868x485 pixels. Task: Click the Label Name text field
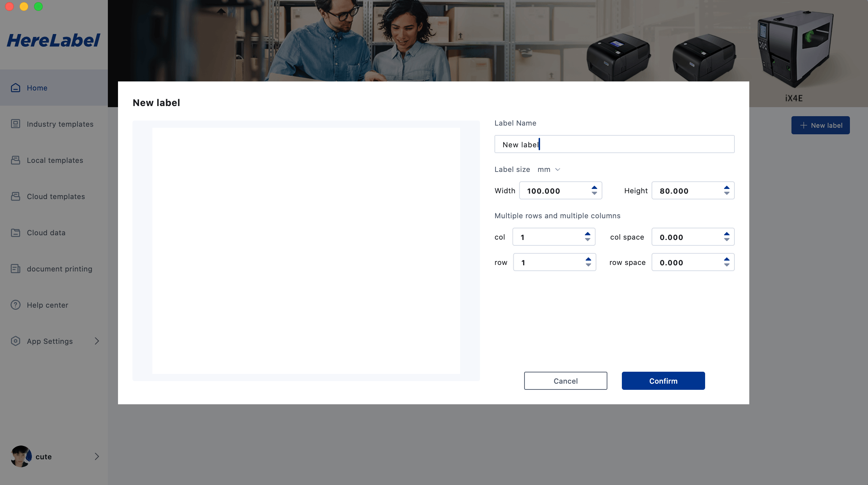coord(614,144)
